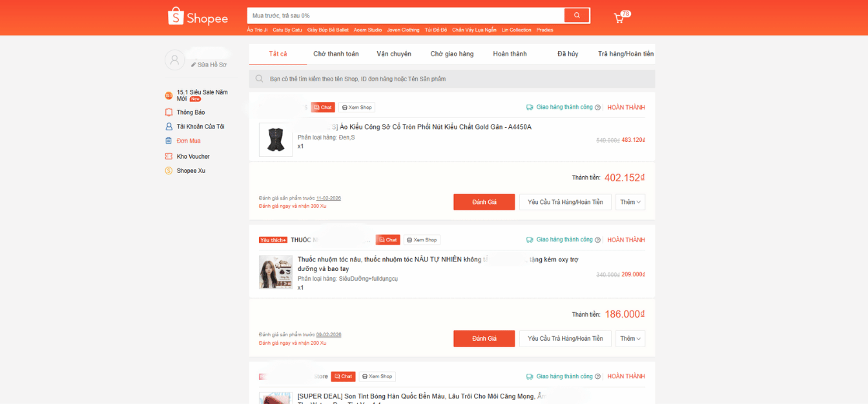Click Xem Shop for first order
This screenshot has height=404, width=868.
pos(357,107)
